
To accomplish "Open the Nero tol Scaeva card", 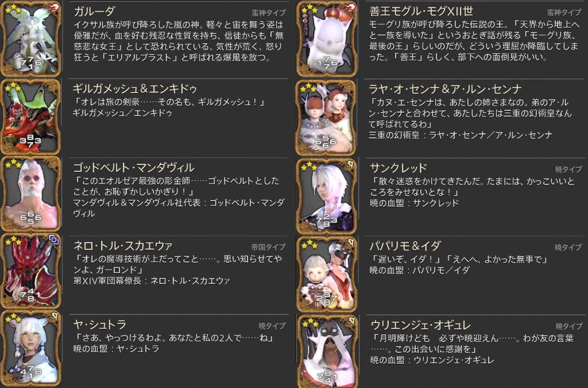I will point(31,272).
